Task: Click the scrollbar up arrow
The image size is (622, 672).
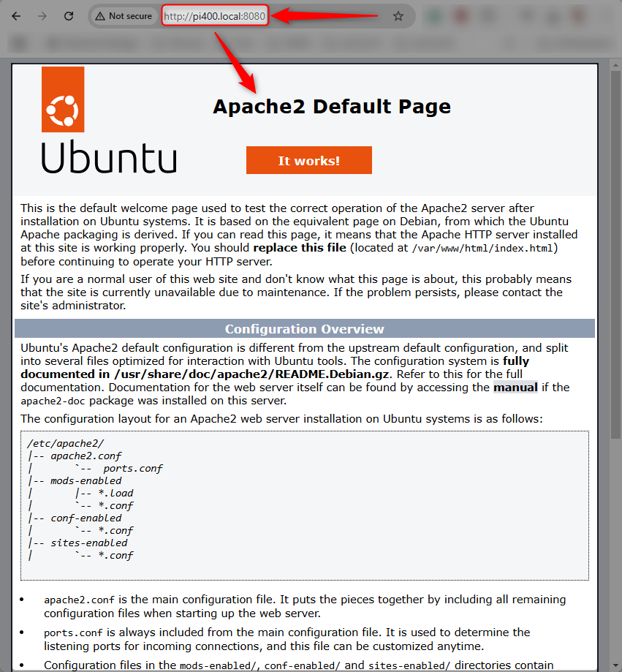Action: (x=616, y=66)
